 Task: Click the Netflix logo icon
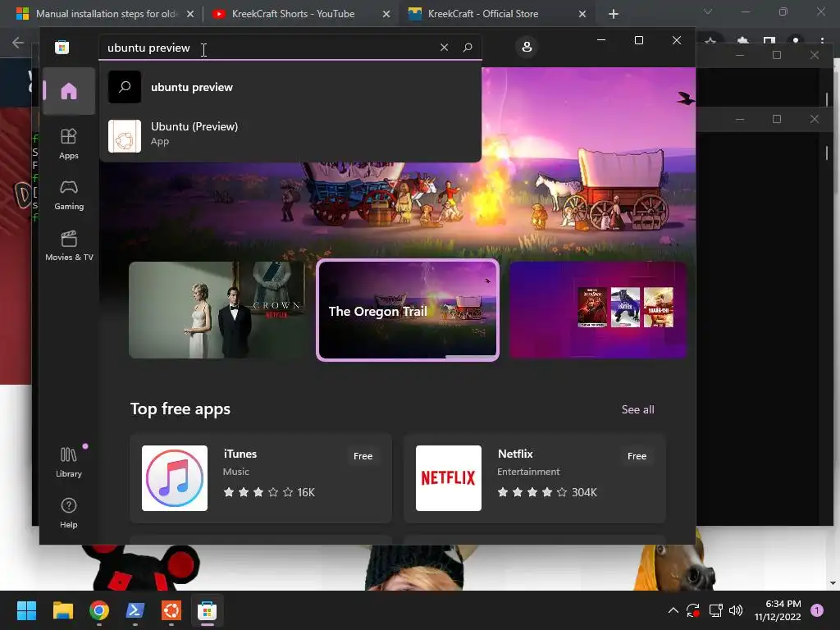coord(449,478)
